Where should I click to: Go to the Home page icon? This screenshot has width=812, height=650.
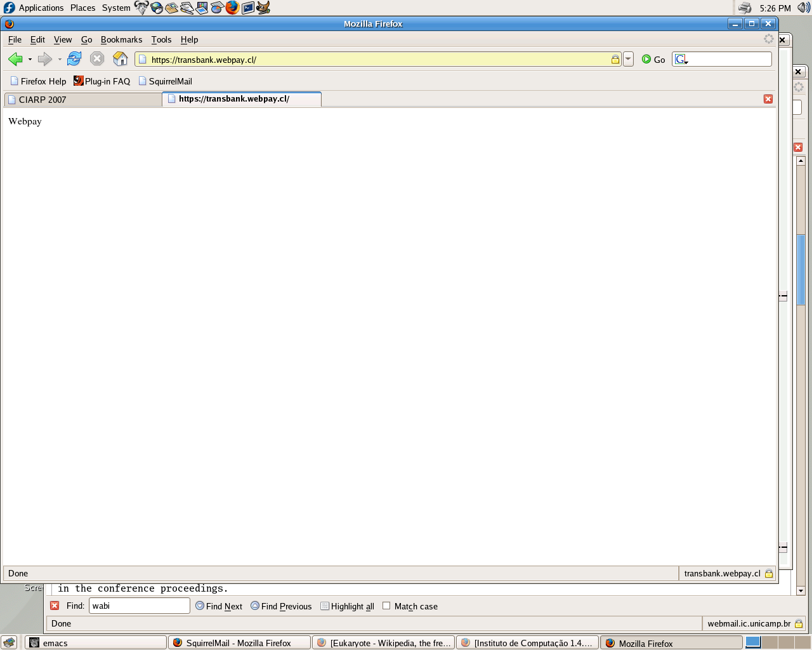pos(120,59)
